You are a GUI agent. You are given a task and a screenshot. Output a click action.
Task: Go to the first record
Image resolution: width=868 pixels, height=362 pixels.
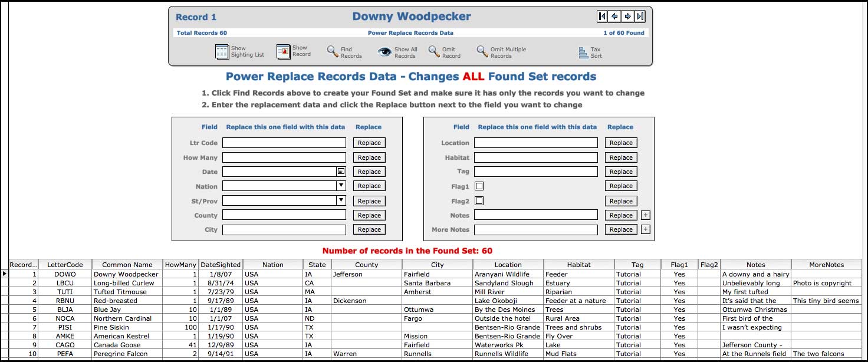point(602,17)
